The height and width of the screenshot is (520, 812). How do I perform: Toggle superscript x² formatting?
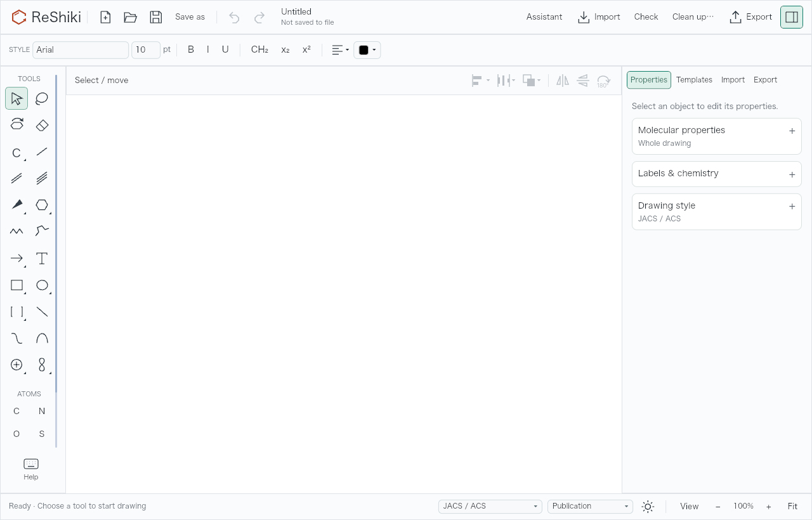coord(306,49)
